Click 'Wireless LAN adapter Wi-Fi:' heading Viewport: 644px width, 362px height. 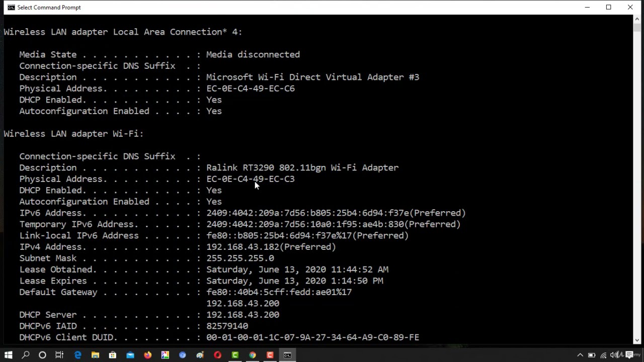[x=73, y=134]
